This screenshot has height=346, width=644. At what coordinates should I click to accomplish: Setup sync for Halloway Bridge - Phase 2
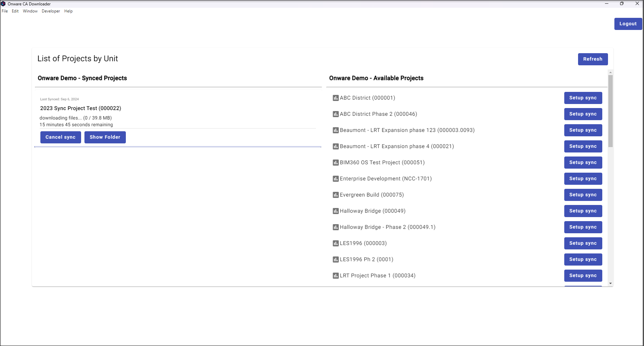click(583, 227)
